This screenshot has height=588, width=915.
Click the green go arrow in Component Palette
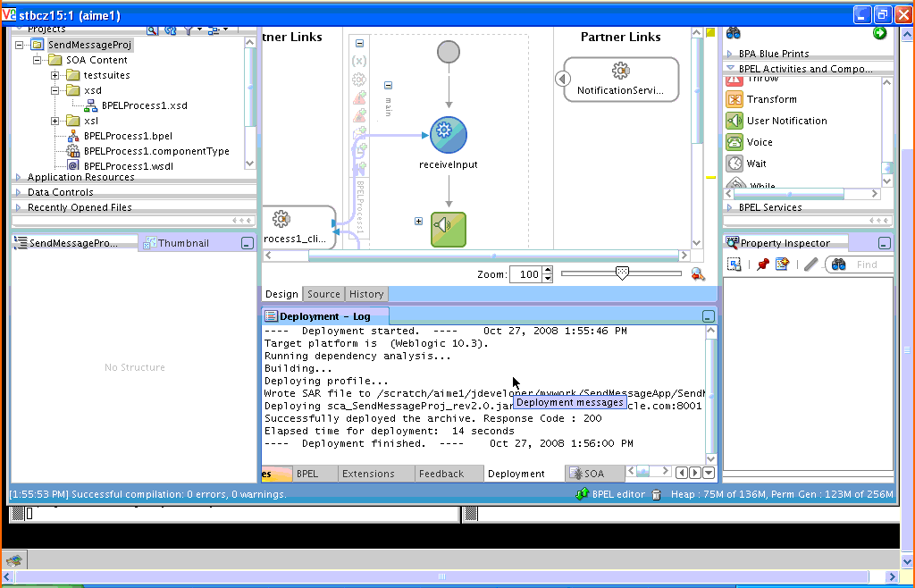(879, 33)
